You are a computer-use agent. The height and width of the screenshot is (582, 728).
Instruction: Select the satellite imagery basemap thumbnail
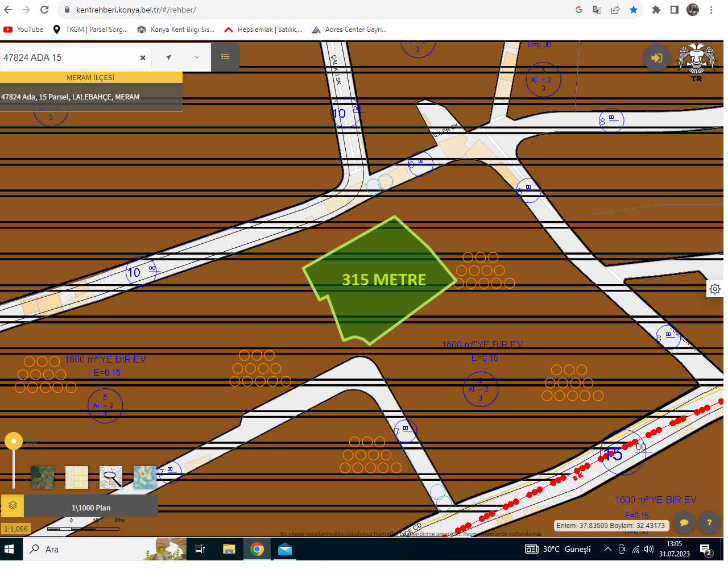(43, 477)
